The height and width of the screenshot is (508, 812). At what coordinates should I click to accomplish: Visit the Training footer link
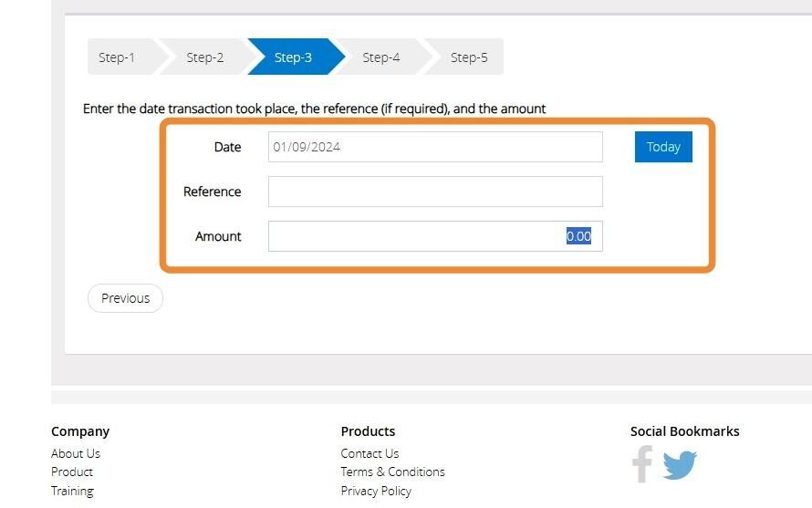click(72, 491)
